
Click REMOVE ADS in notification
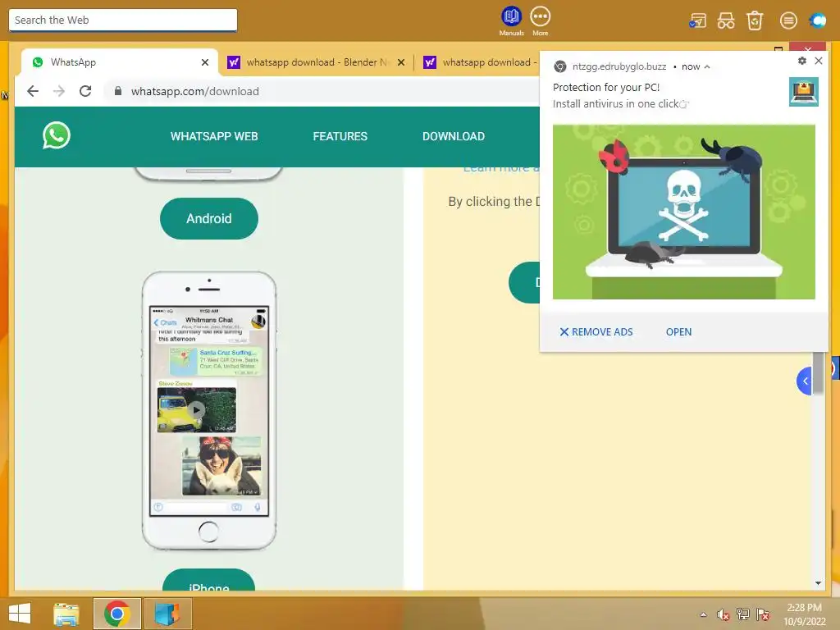tap(596, 331)
